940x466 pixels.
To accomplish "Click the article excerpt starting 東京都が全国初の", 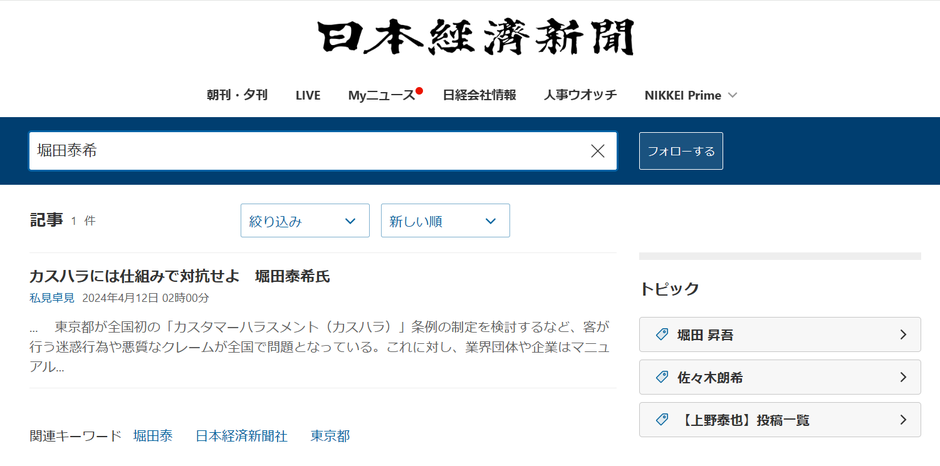I will click(x=320, y=347).
